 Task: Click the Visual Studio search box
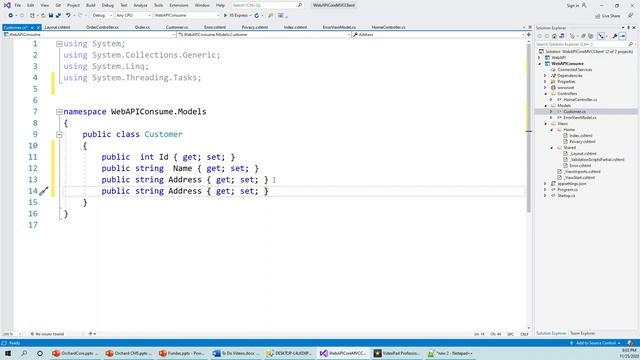click(267, 5)
